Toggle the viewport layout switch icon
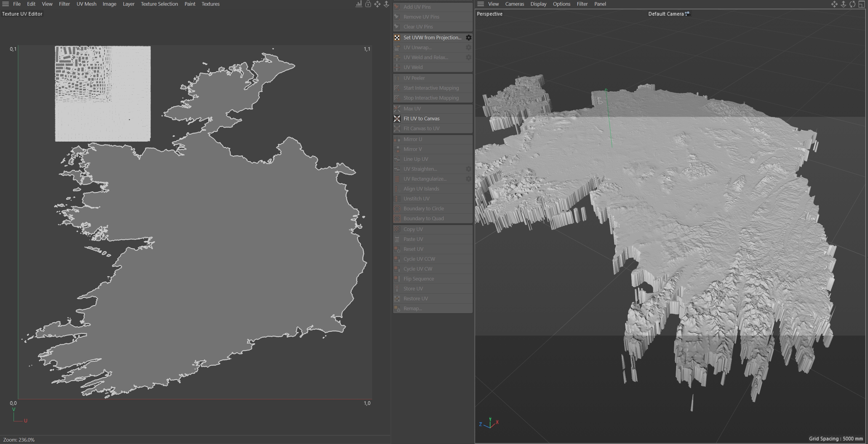The width and height of the screenshot is (868, 444). (861, 4)
